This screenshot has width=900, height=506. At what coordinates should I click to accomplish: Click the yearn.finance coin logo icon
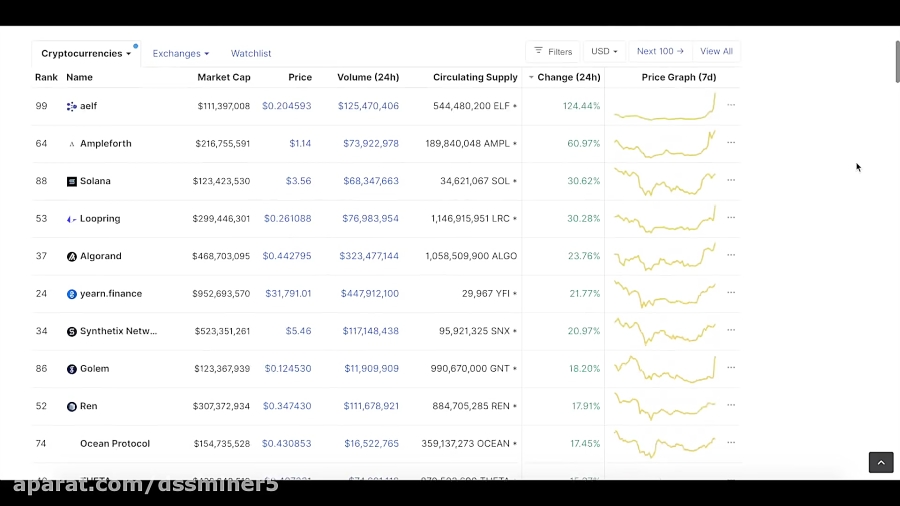[x=72, y=294]
